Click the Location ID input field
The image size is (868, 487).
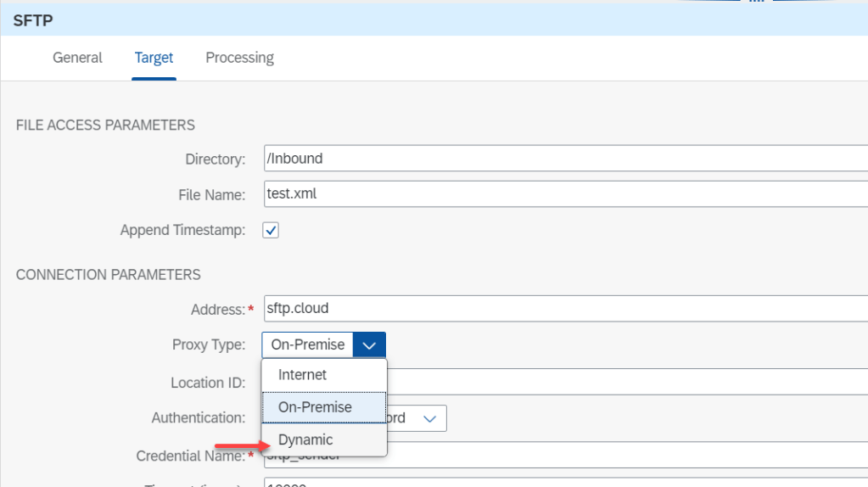click(x=628, y=382)
